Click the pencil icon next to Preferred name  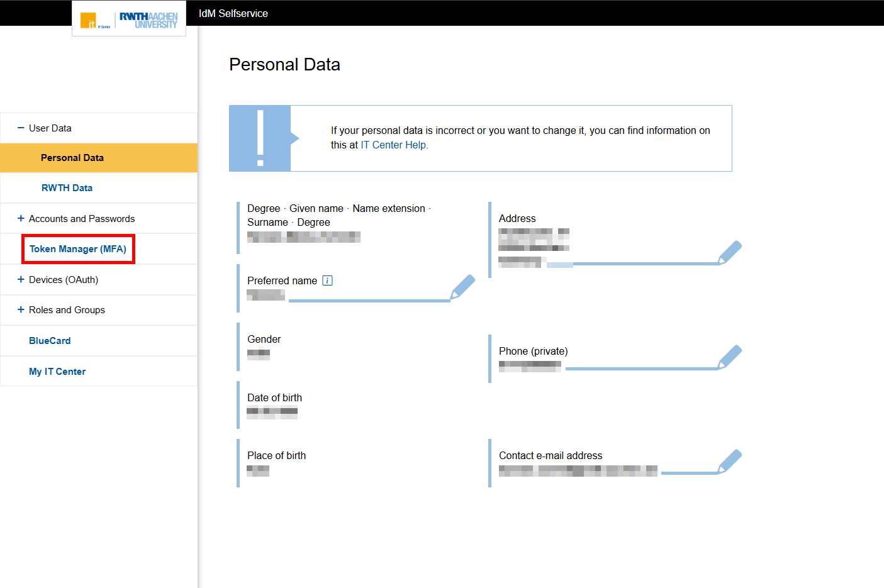462,287
